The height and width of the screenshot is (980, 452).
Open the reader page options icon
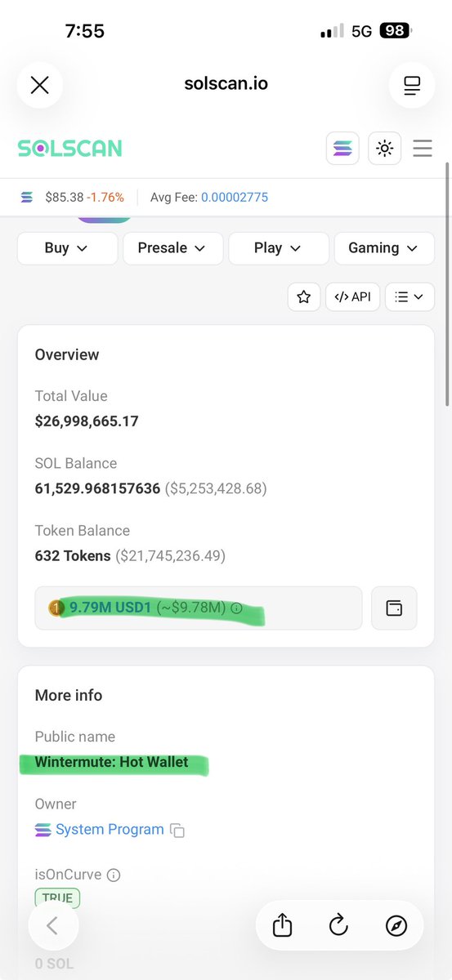(412, 84)
